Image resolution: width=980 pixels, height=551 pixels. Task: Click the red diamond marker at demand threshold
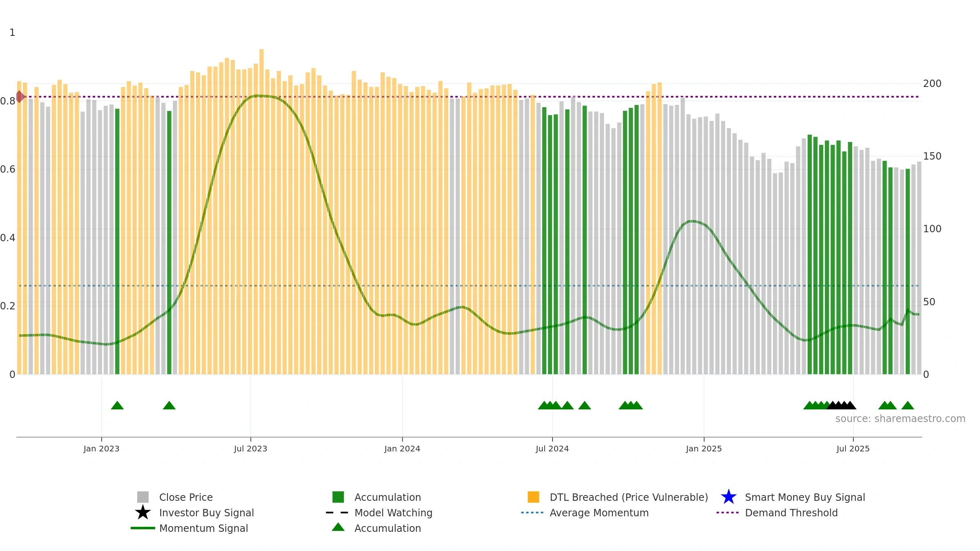(20, 97)
